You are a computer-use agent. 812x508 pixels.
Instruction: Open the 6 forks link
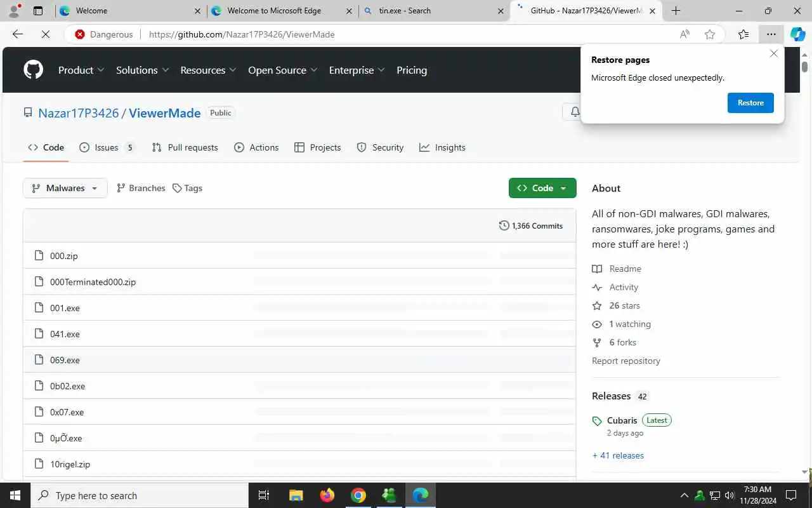tap(614, 342)
